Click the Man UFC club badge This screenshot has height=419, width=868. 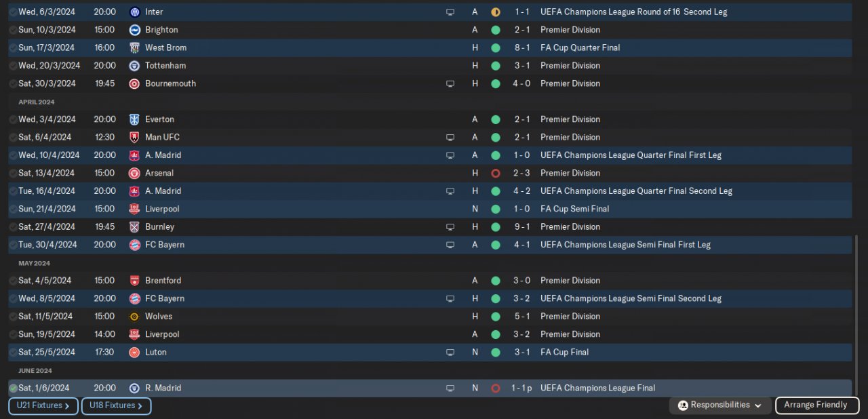tap(134, 137)
